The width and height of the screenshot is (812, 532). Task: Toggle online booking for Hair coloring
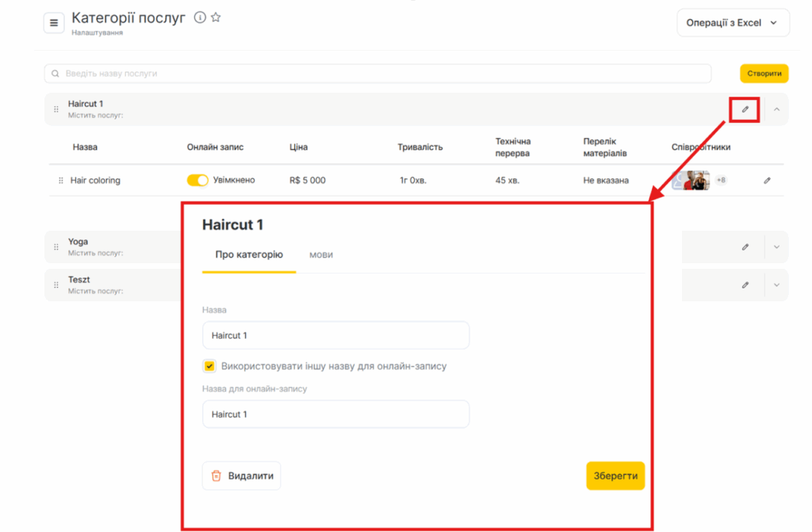pyautogui.click(x=197, y=181)
